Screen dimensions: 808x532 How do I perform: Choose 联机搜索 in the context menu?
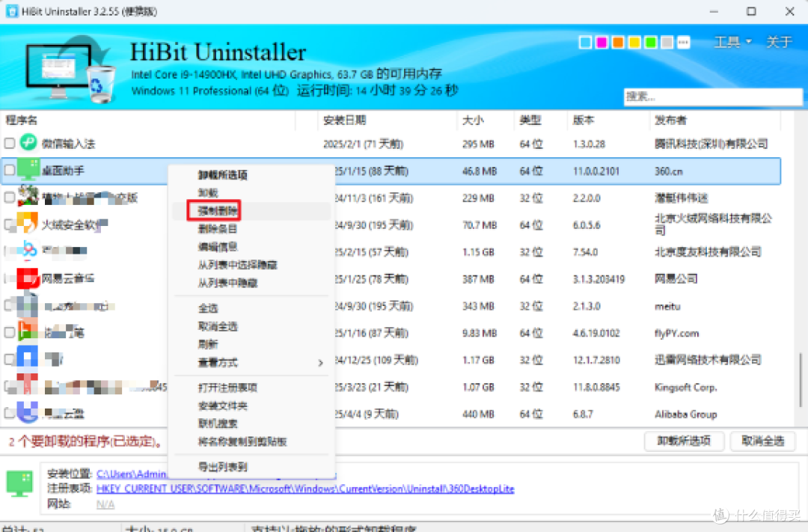(251, 424)
